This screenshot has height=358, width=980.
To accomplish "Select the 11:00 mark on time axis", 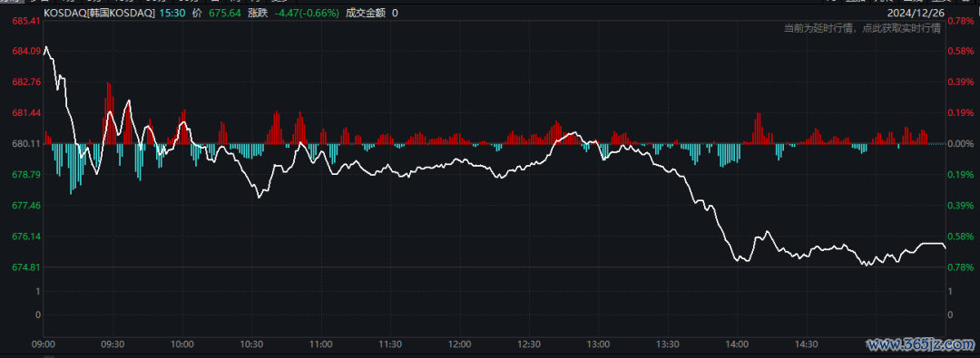I will point(320,343).
